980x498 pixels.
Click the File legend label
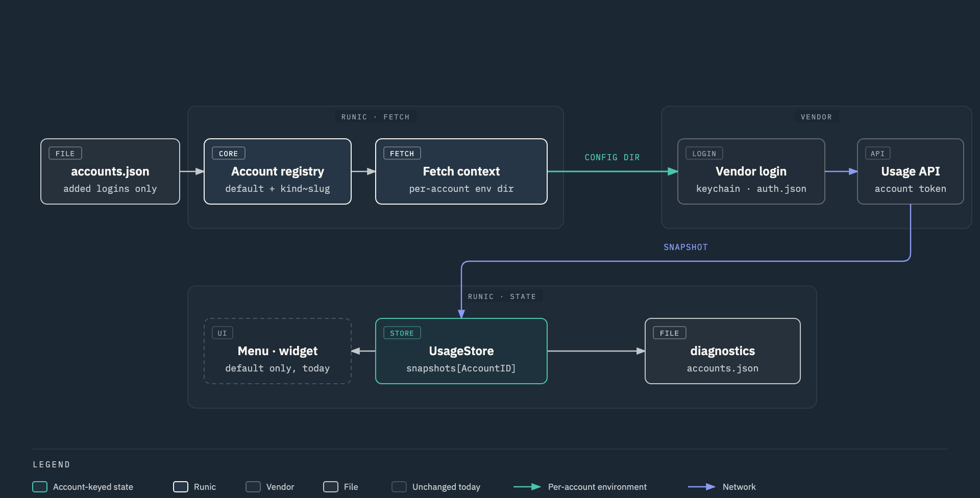[351, 487]
